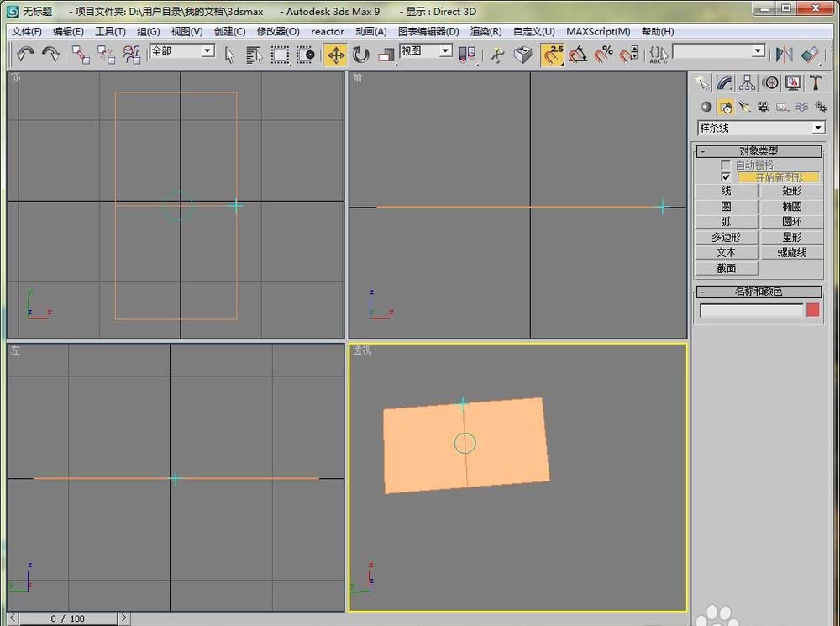Click the Edit Named Selection Sets icon

click(x=659, y=55)
